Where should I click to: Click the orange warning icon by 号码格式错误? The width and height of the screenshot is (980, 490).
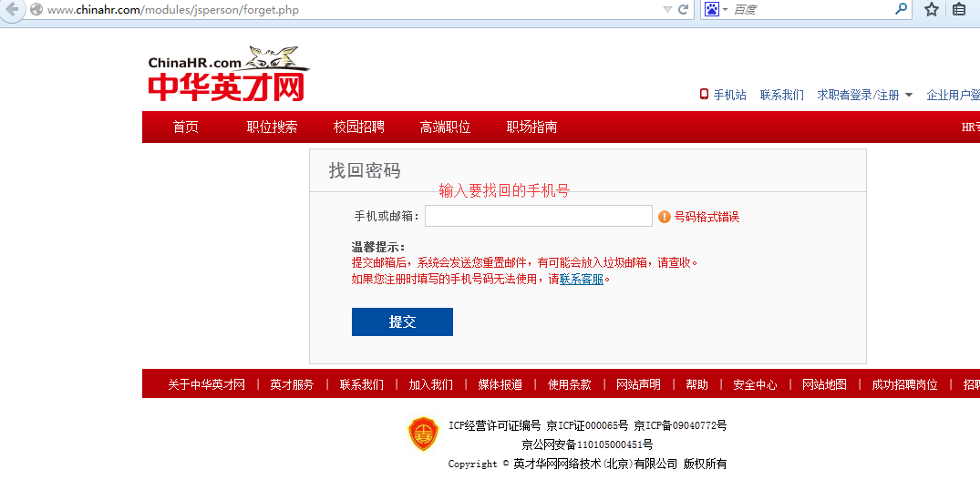pos(665,217)
